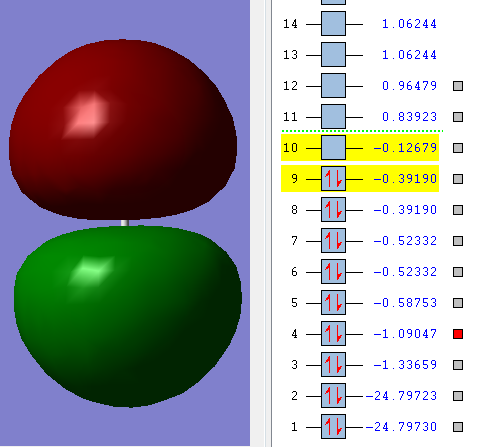Toggle the gray surface marker for orbital 3
478x447 pixels.
pos(458,365)
